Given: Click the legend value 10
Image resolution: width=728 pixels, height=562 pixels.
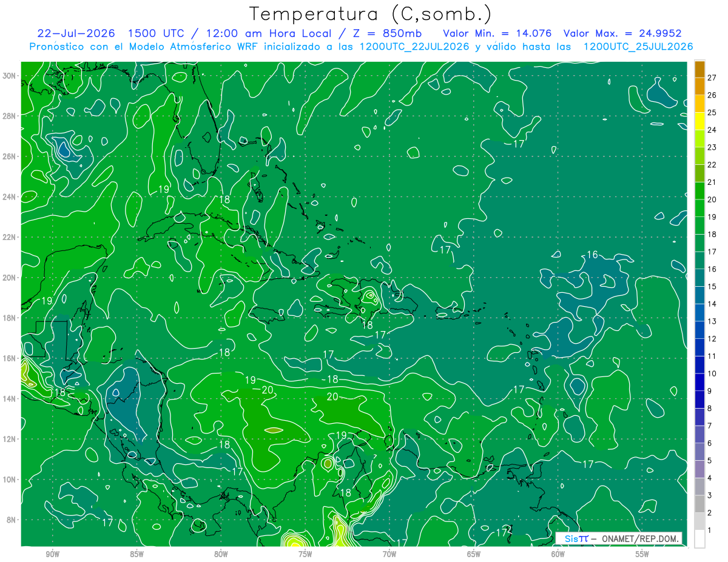Looking at the screenshot, I should point(712,373).
